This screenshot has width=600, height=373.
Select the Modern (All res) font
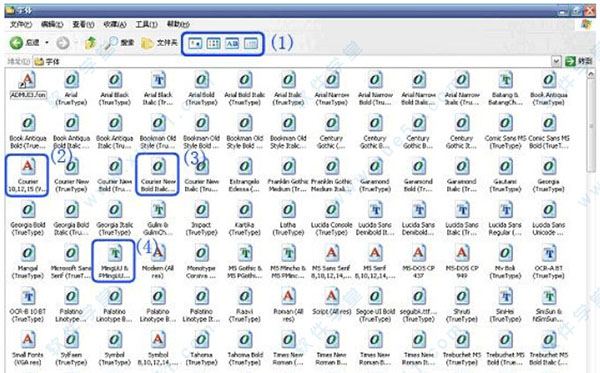click(158, 262)
